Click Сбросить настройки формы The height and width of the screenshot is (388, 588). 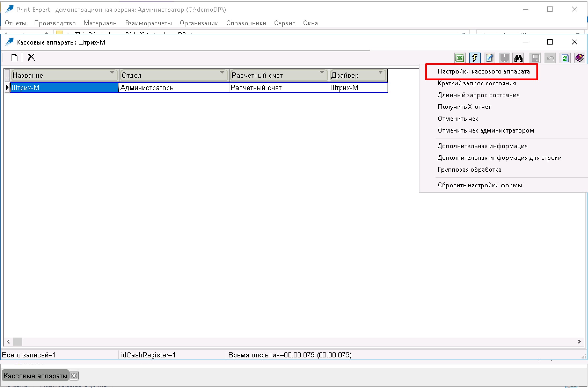tap(480, 185)
